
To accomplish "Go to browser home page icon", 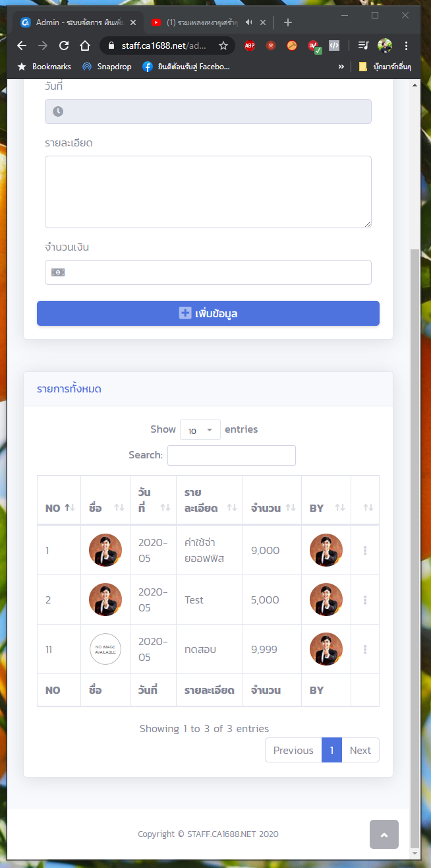I will [85, 46].
